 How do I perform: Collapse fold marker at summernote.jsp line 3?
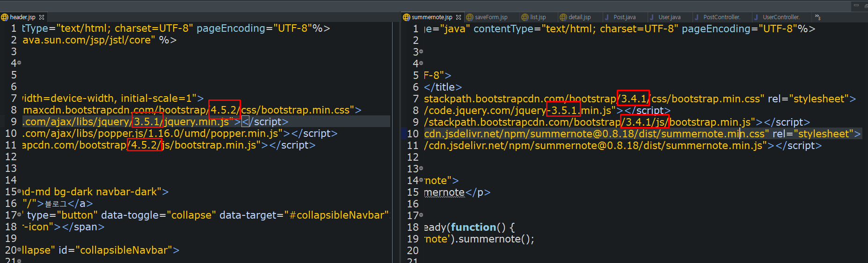(x=421, y=51)
